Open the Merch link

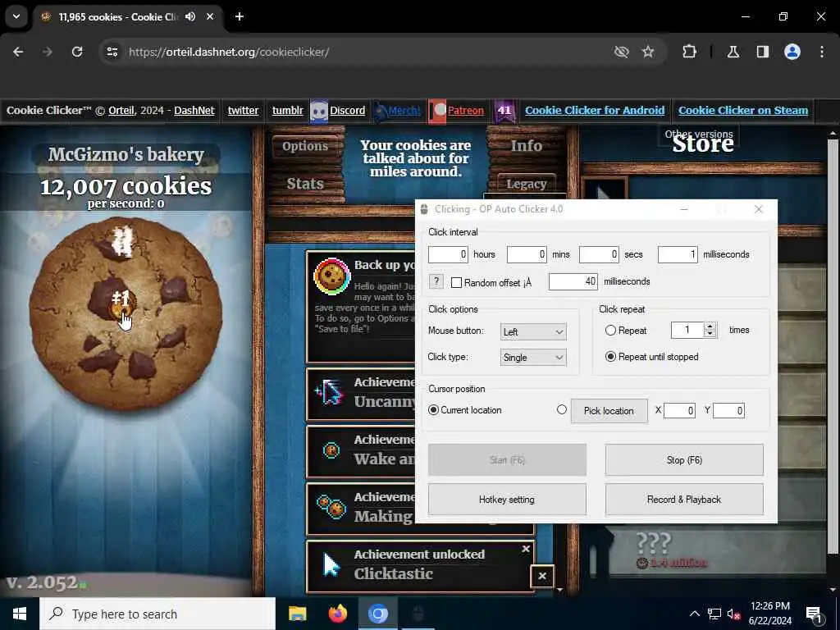pyautogui.click(x=404, y=111)
